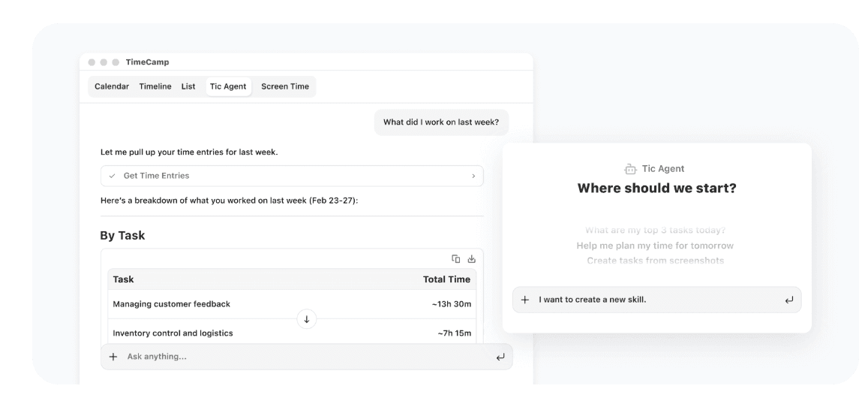This screenshot has width=868, height=398.
Task: Click the 'Managing customer feedback' table row
Action: point(292,304)
